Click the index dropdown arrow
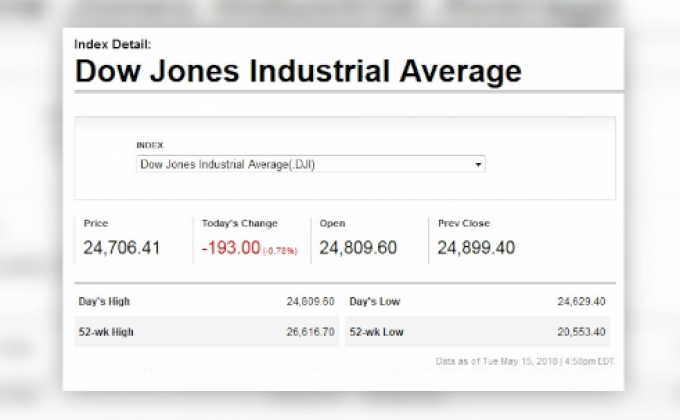Image resolution: width=680 pixels, height=420 pixels. click(478, 164)
